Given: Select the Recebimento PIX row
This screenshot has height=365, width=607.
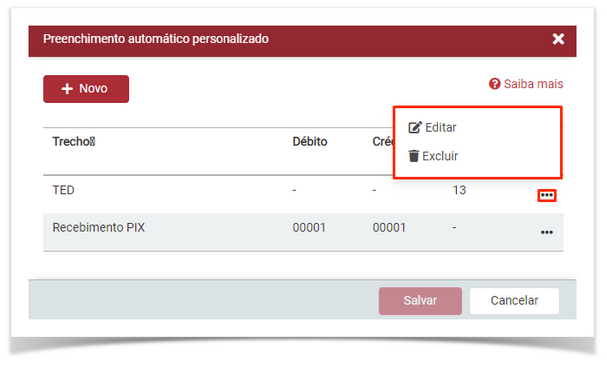Looking at the screenshot, I should tap(303, 232).
